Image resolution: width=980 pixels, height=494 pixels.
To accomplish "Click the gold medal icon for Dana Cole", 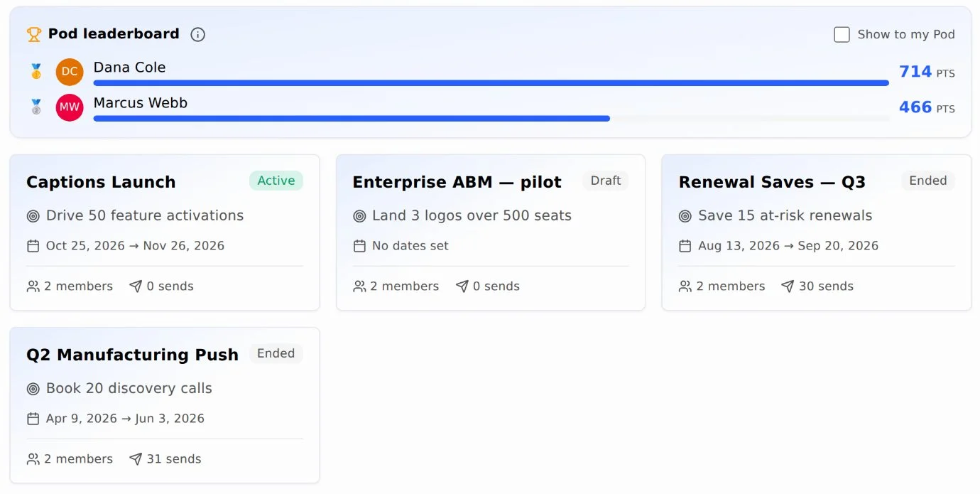I will point(36,72).
